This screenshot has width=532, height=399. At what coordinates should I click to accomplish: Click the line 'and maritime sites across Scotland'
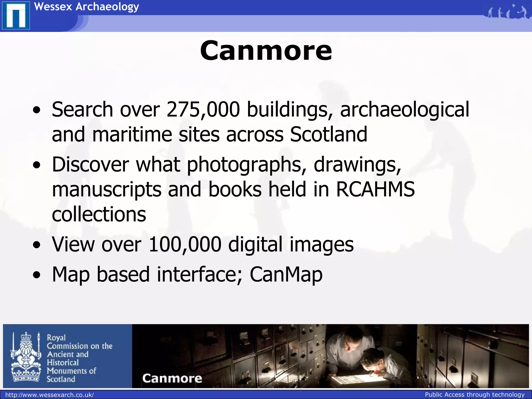(x=209, y=135)
